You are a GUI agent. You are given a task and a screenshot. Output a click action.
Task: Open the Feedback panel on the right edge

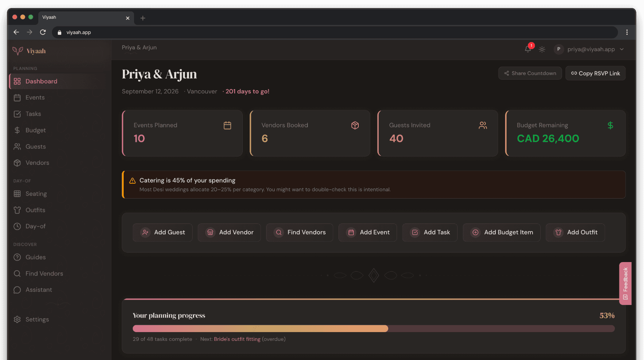[625, 283]
